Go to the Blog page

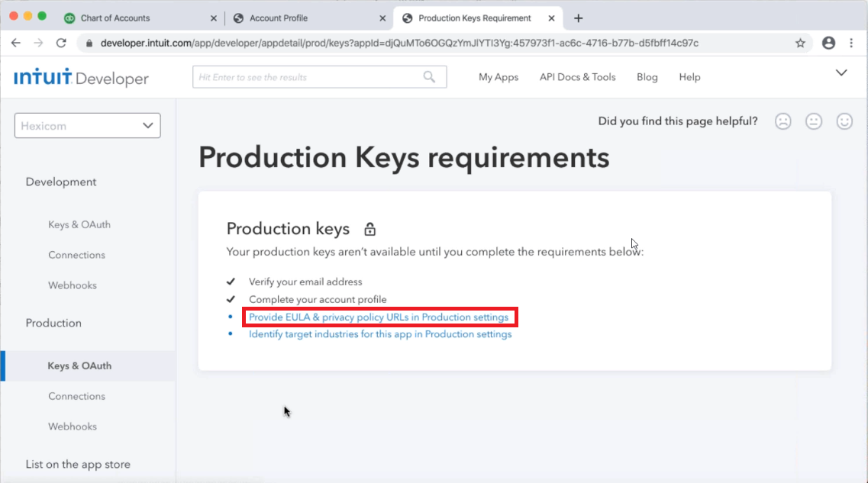click(647, 77)
